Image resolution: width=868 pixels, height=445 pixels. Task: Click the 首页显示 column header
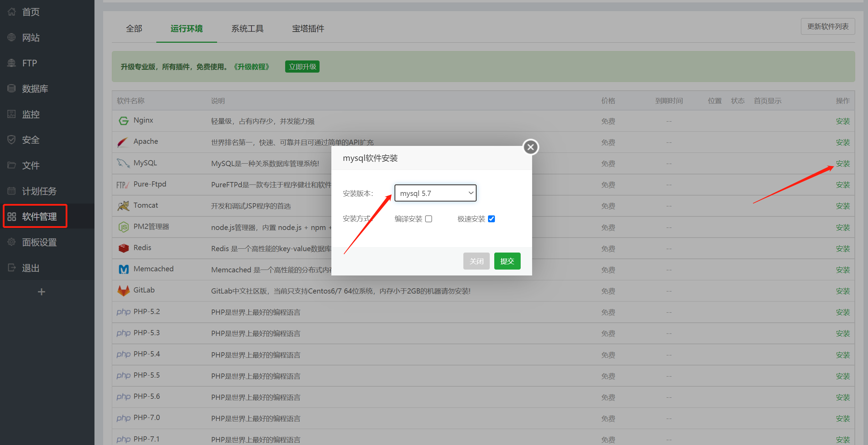(x=768, y=101)
